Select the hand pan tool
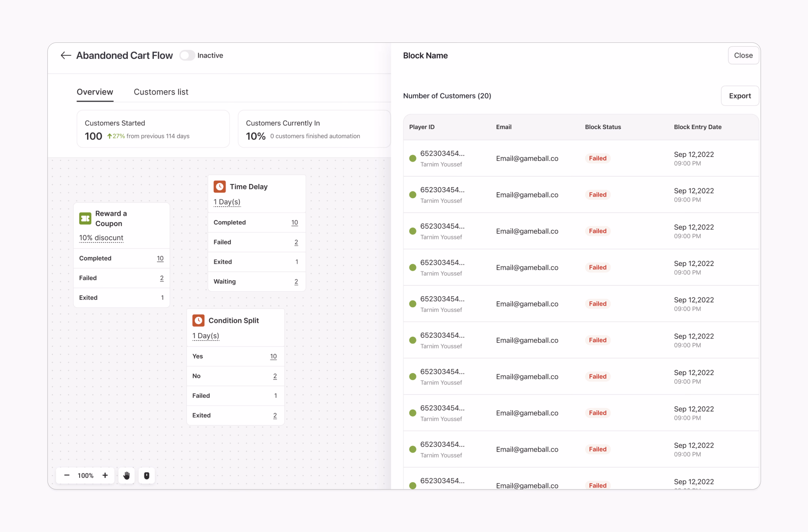The height and width of the screenshot is (532, 808). coord(127,475)
